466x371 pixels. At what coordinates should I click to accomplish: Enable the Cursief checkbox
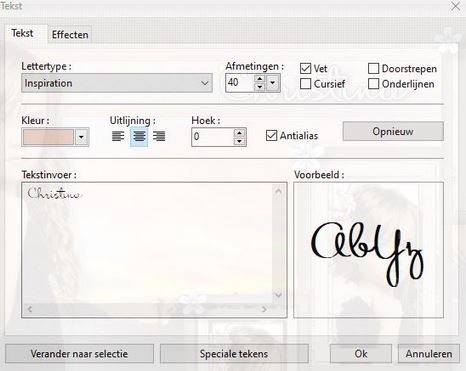[x=305, y=84]
